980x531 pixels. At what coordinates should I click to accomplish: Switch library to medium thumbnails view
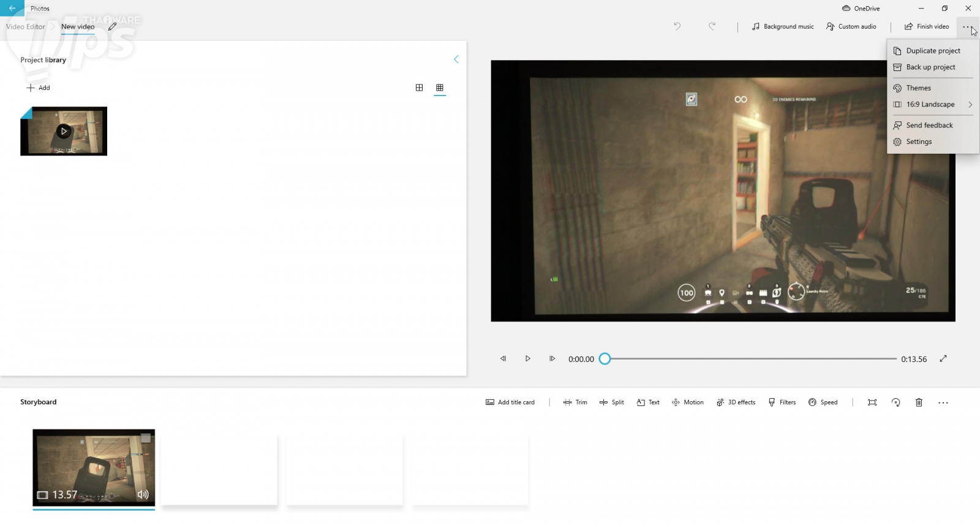coord(419,88)
